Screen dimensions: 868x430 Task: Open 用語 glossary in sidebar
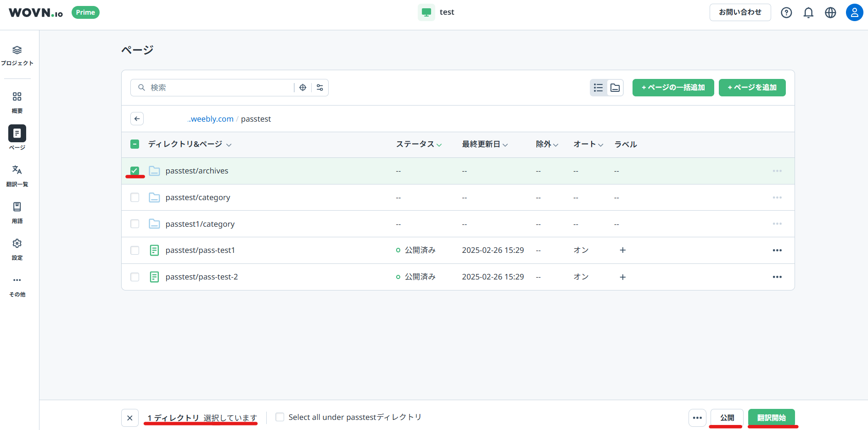pos(17,212)
